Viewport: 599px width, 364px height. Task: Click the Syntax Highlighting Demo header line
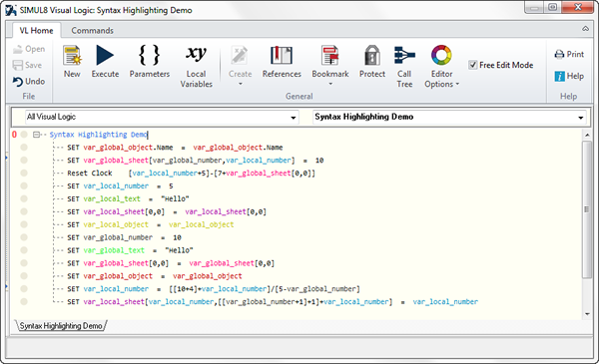[x=99, y=135]
